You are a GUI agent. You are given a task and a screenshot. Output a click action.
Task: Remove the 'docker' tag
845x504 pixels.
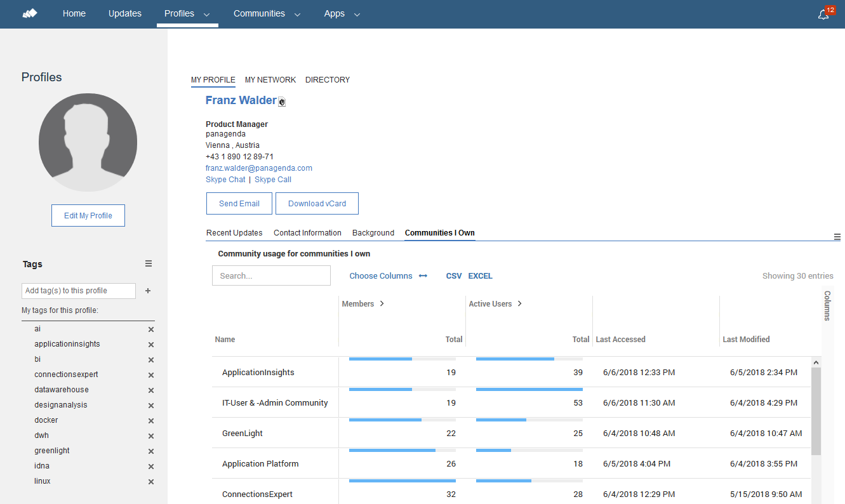pos(151,421)
